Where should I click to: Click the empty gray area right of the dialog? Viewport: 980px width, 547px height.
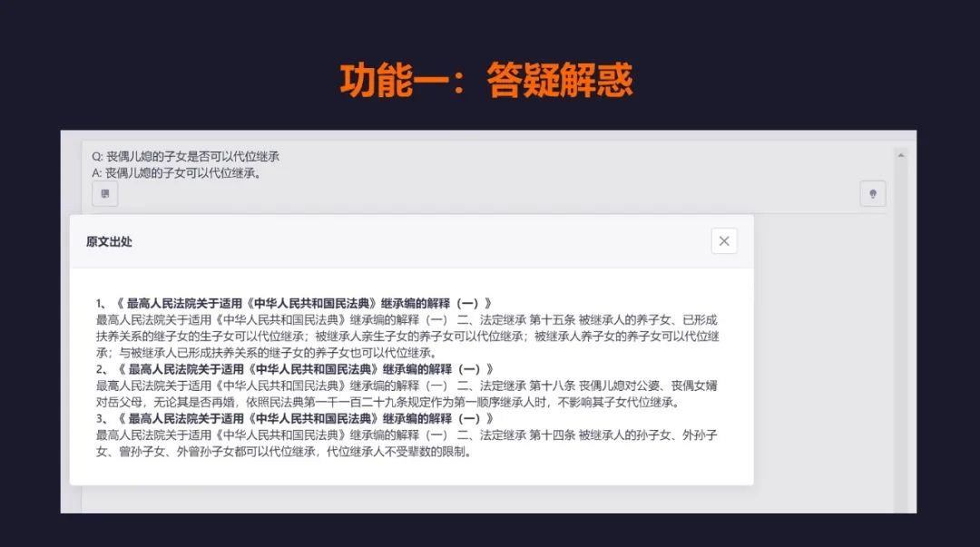click(824, 350)
